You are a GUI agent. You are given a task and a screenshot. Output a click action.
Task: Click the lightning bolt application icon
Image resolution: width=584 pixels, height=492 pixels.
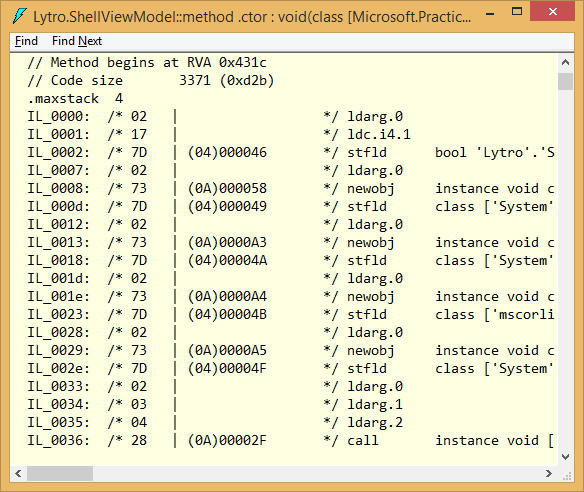[19, 16]
